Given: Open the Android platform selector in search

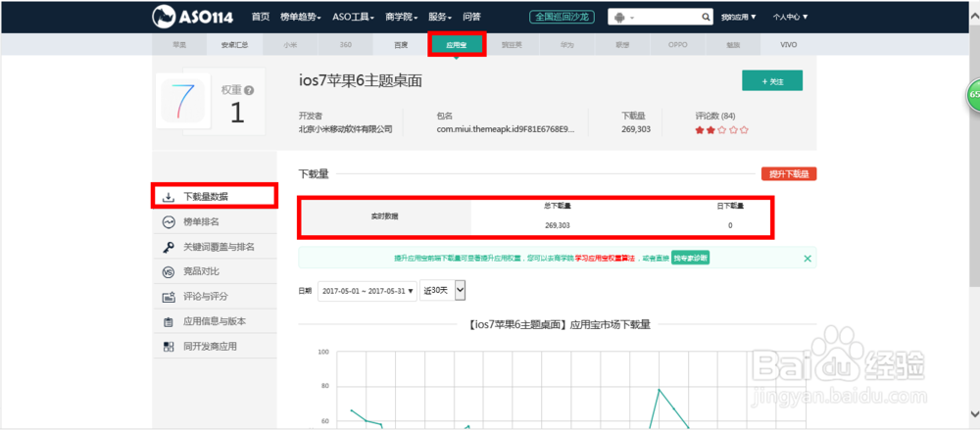Looking at the screenshot, I should tap(623, 17).
